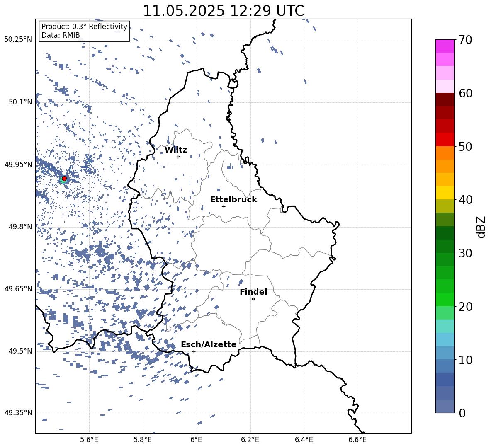Click the red radar location marker
The image size is (491, 448).
[x=64, y=179]
